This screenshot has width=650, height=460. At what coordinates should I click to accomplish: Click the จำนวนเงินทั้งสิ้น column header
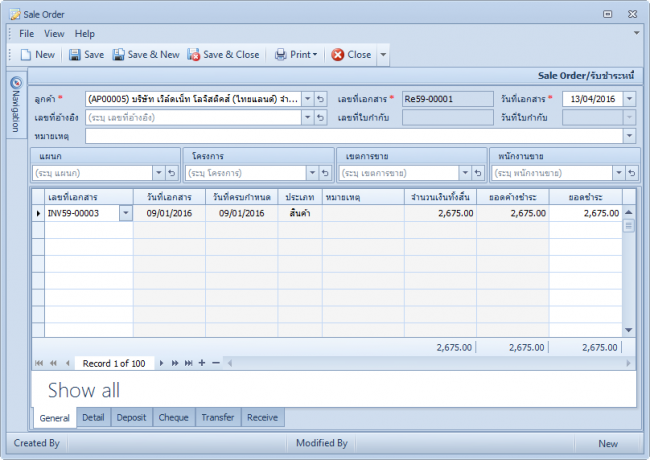pyautogui.click(x=440, y=197)
